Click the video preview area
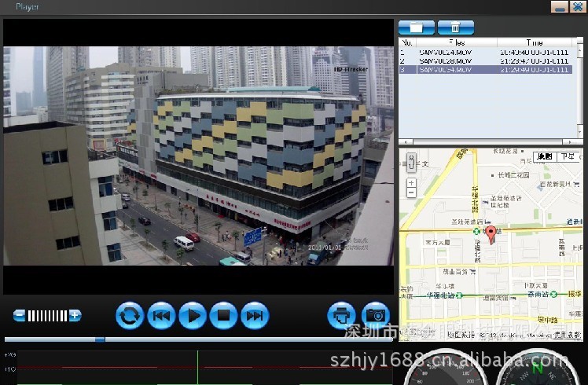This screenshot has height=385, width=588. click(x=198, y=156)
